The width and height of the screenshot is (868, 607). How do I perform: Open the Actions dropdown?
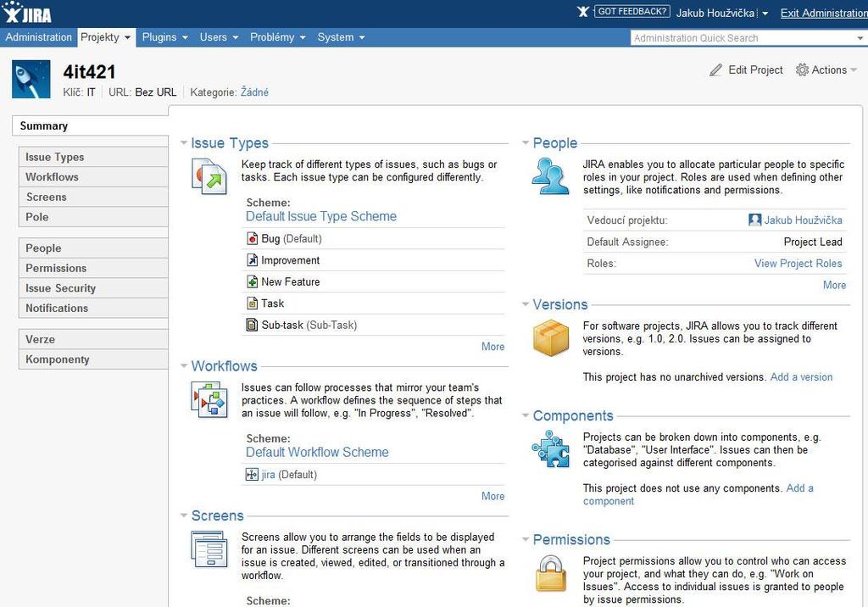click(826, 70)
